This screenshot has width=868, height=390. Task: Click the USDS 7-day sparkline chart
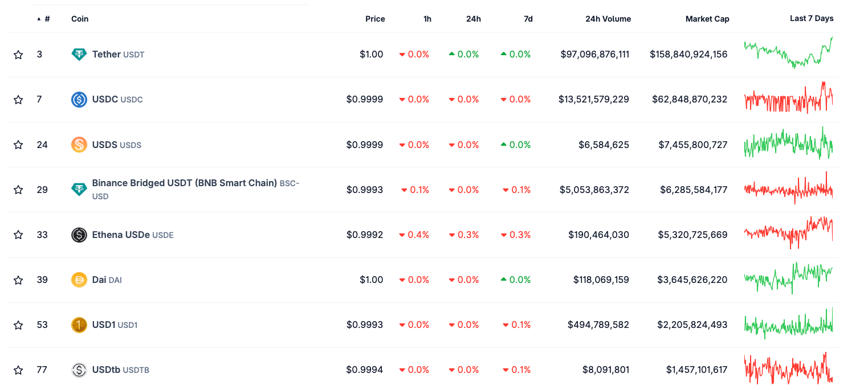(x=788, y=143)
